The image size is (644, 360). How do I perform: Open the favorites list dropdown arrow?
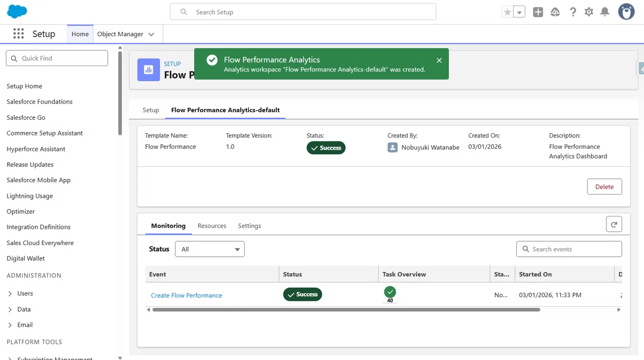(519, 12)
